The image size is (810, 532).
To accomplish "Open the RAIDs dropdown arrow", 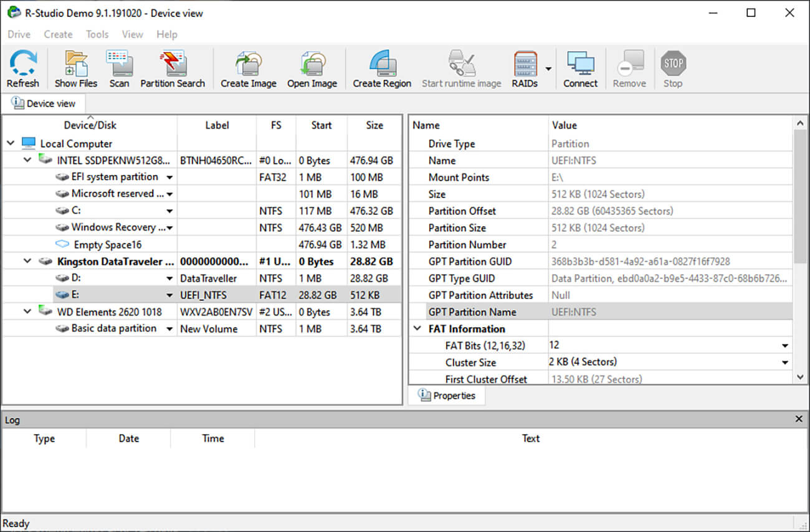I will point(548,69).
